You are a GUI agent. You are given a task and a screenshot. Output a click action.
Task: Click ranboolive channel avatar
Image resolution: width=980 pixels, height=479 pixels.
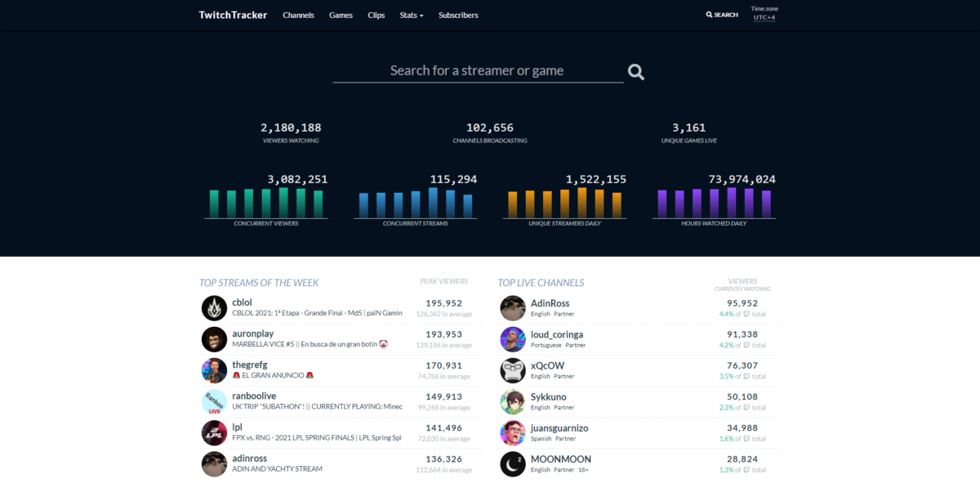(214, 401)
